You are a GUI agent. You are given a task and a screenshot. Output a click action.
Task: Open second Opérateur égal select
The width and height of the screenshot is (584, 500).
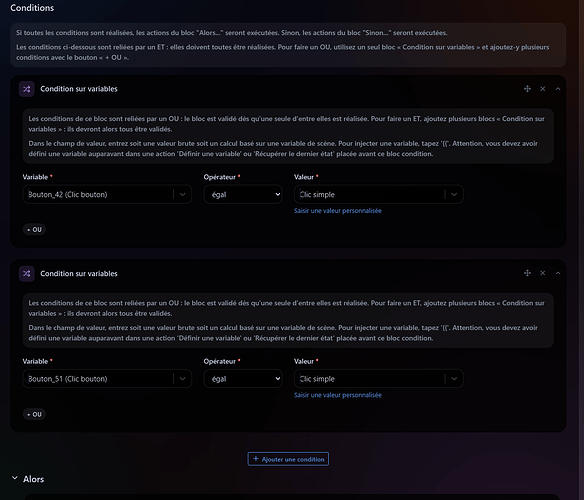pyautogui.click(x=243, y=379)
